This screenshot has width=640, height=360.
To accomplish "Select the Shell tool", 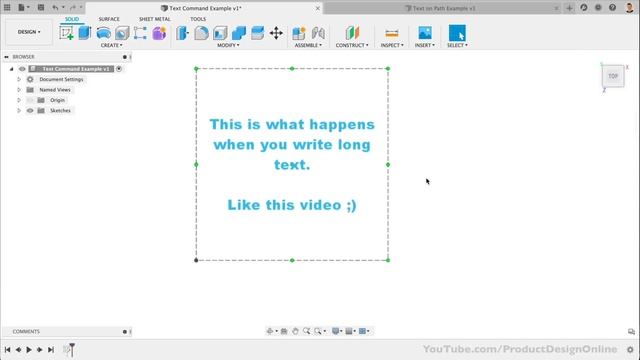I will point(220,33).
